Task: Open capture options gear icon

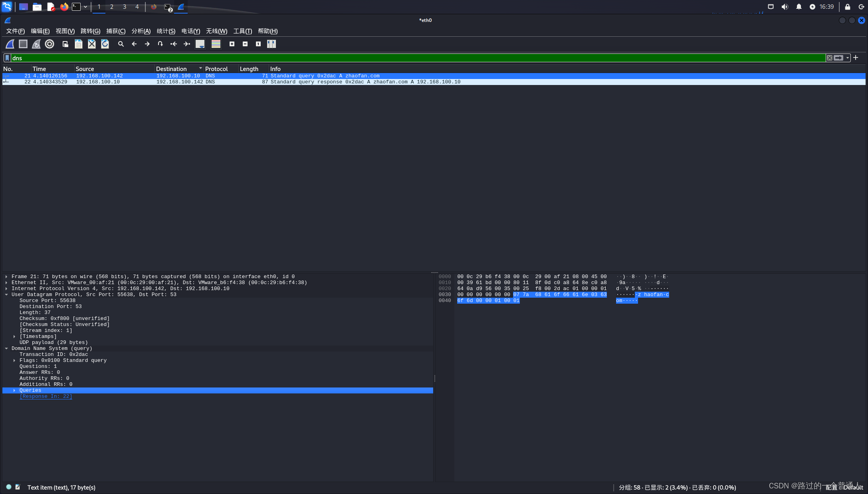Action: point(50,44)
